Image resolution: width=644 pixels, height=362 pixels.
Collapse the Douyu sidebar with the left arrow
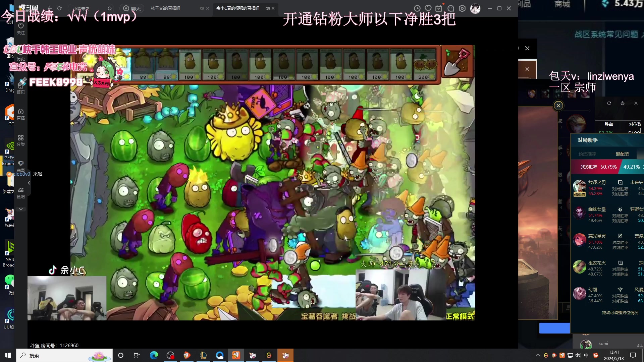click(29, 183)
